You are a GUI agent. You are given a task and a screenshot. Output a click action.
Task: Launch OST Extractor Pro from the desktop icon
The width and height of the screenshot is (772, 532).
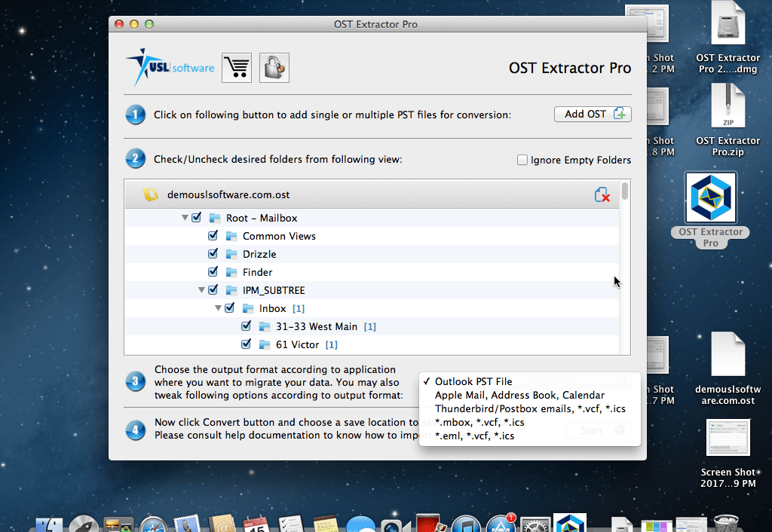click(x=709, y=197)
